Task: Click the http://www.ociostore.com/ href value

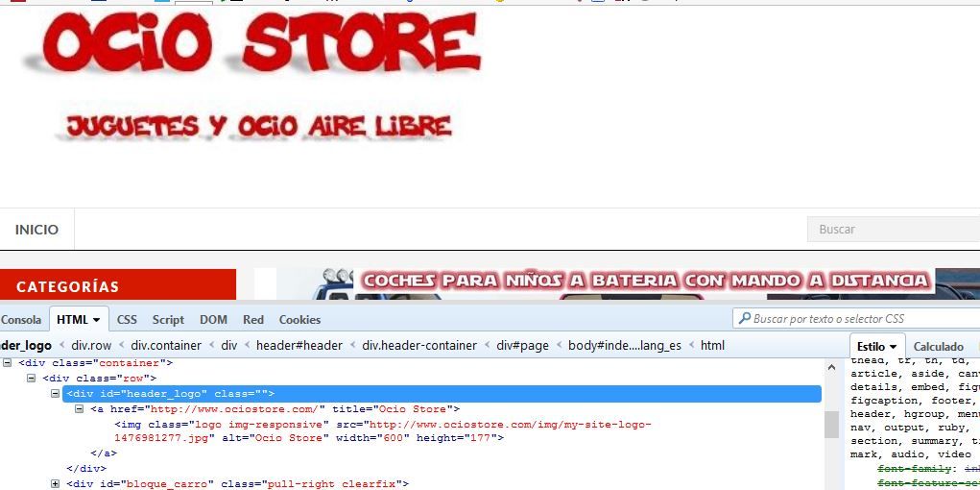Action: pyautogui.click(x=234, y=409)
